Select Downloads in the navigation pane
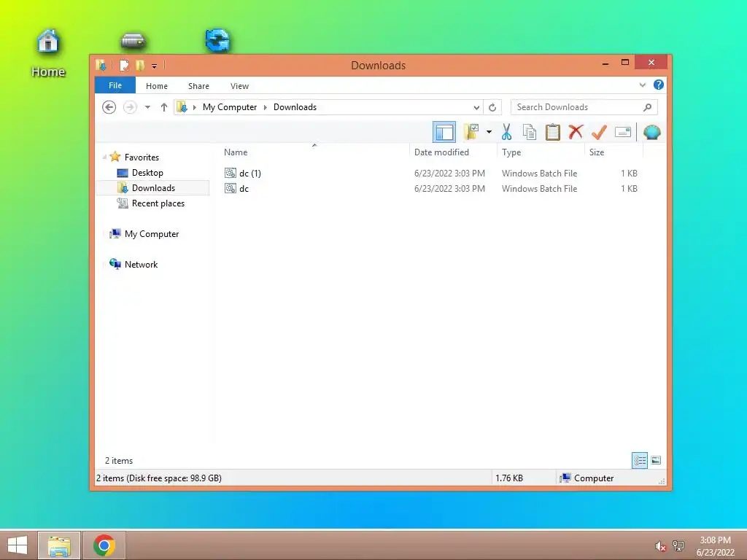Image resolution: width=747 pixels, height=560 pixels. coord(153,188)
